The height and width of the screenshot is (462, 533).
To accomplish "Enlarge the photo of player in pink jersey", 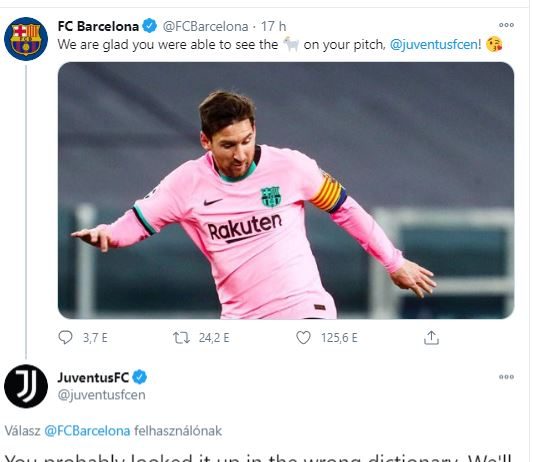I will click(286, 190).
